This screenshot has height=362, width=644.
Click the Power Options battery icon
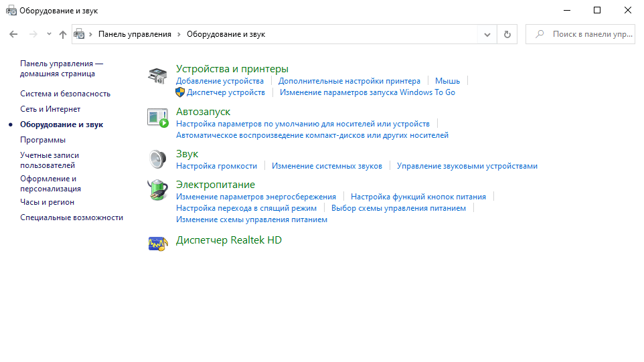(157, 190)
